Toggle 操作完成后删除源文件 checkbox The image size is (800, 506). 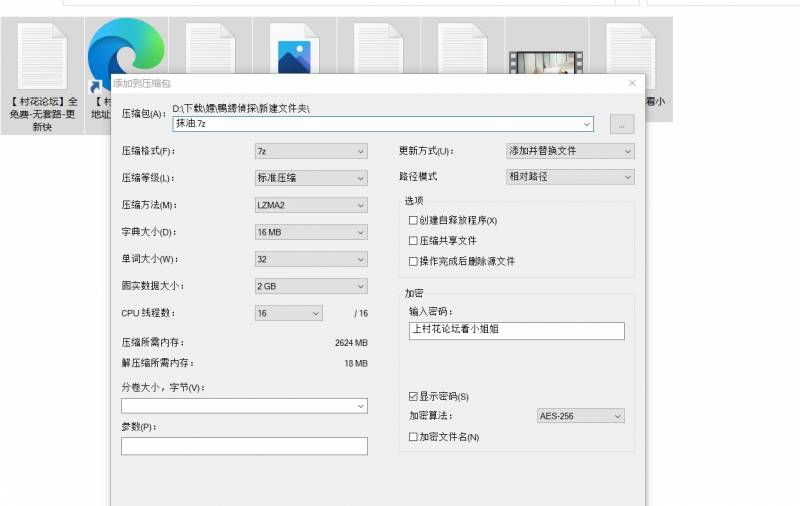413,261
